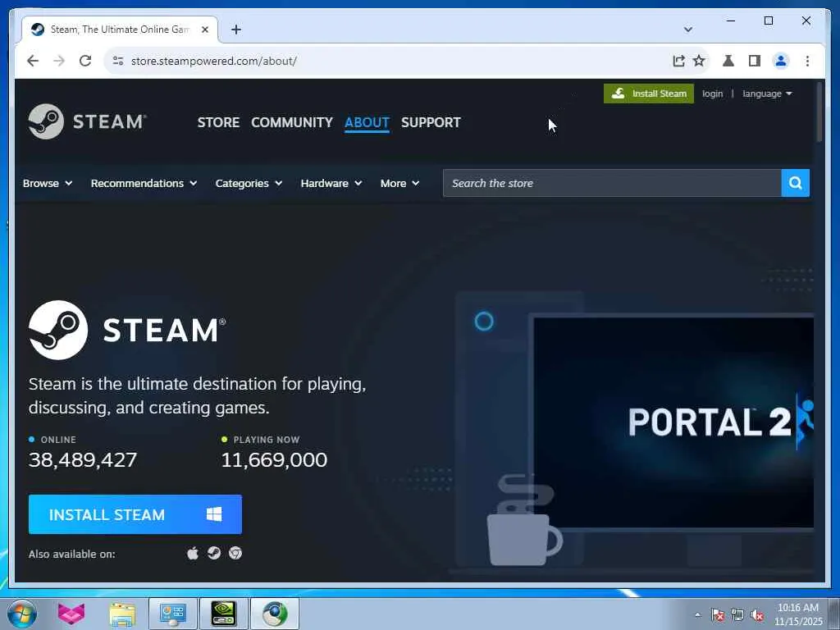Expand the language dropdown
This screenshot has width=840, height=630.
click(767, 94)
